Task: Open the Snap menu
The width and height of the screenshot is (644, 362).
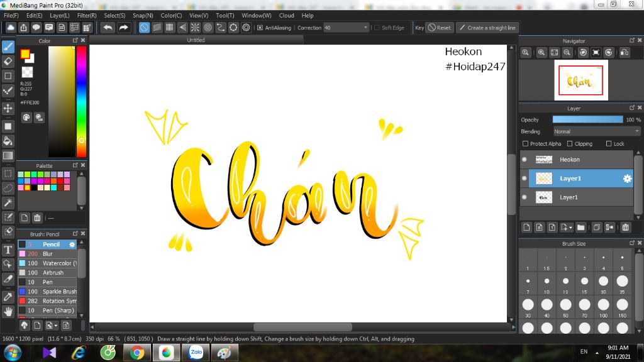Action: point(143,16)
